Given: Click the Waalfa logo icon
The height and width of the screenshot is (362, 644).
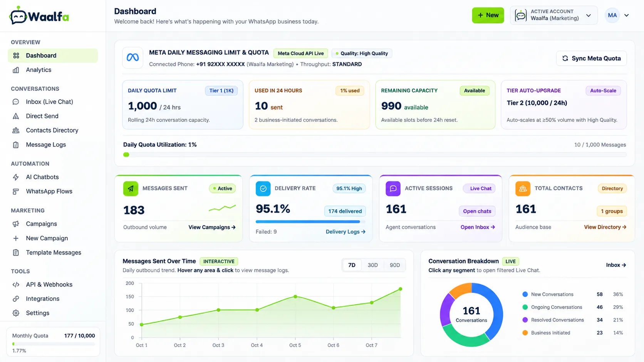Looking at the screenshot, I should click(18, 15).
